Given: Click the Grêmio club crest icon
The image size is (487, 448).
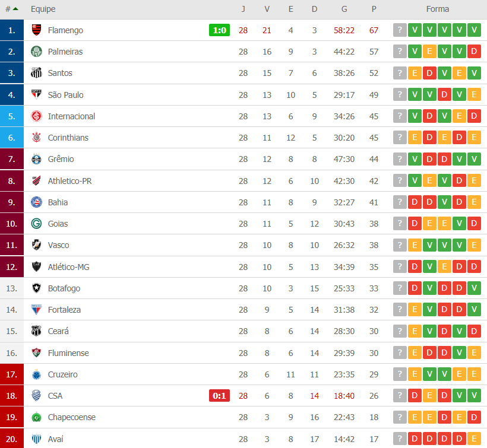Looking at the screenshot, I should point(37,159).
